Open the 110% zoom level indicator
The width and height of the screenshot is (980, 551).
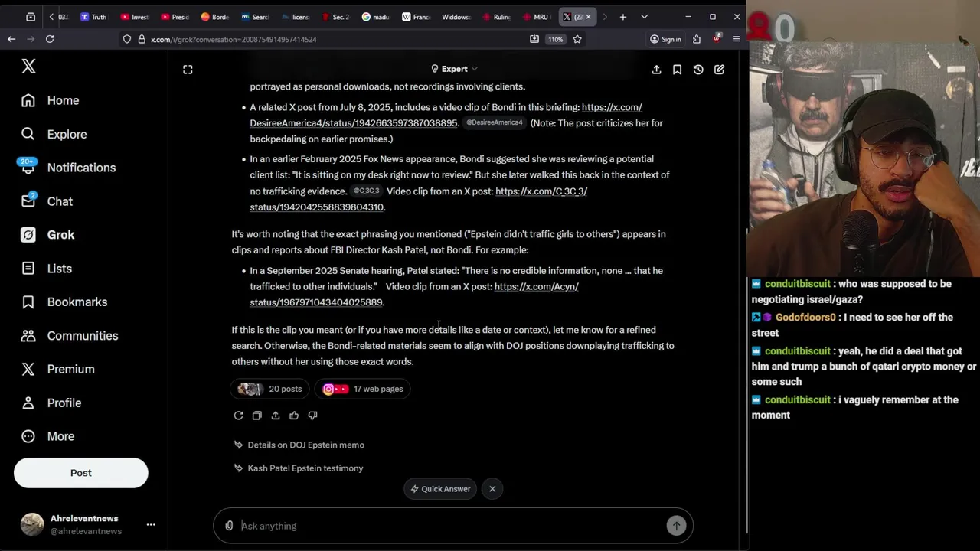click(x=556, y=39)
